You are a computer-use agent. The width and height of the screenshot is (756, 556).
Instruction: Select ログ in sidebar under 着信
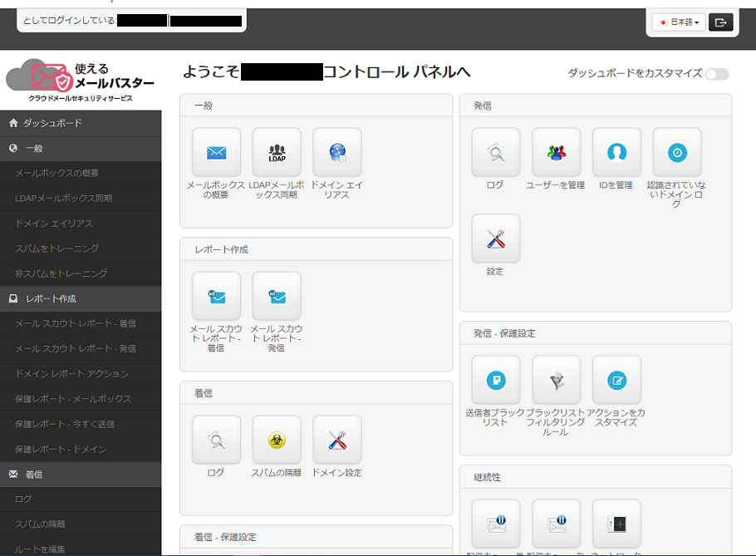pyautogui.click(x=81, y=499)
